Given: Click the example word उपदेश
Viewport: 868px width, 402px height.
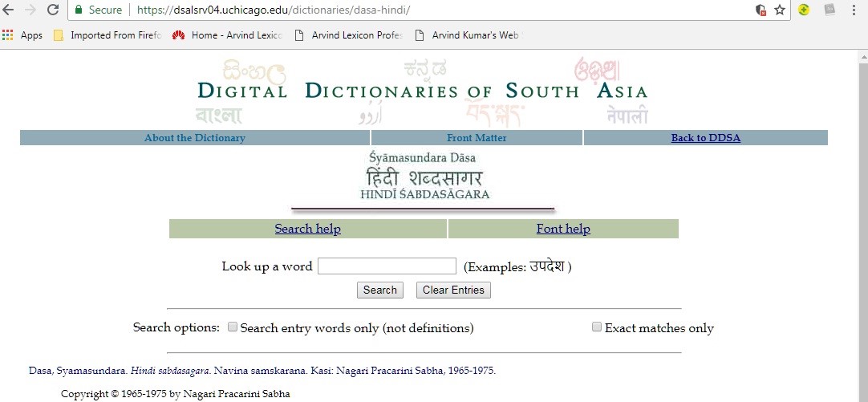Looking at the screenshot, I should pos(547,266).
